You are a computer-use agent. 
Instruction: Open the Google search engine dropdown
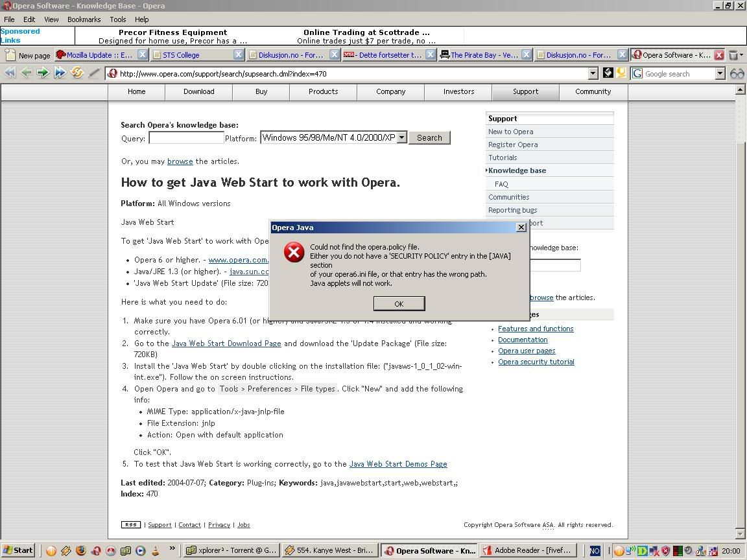720,73
